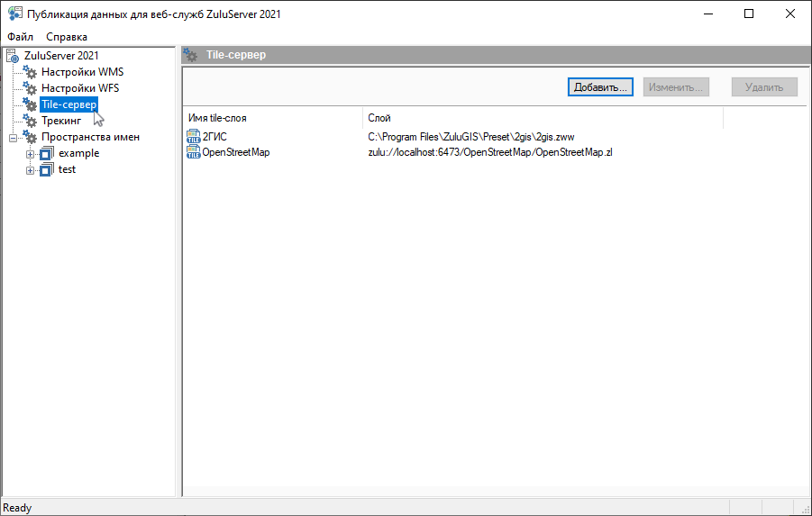Image resolution: width=812 pixels, height=516 pixels.
Task: Click the OpenStreetMap tile layer icon
Action: tap(194, 152)
